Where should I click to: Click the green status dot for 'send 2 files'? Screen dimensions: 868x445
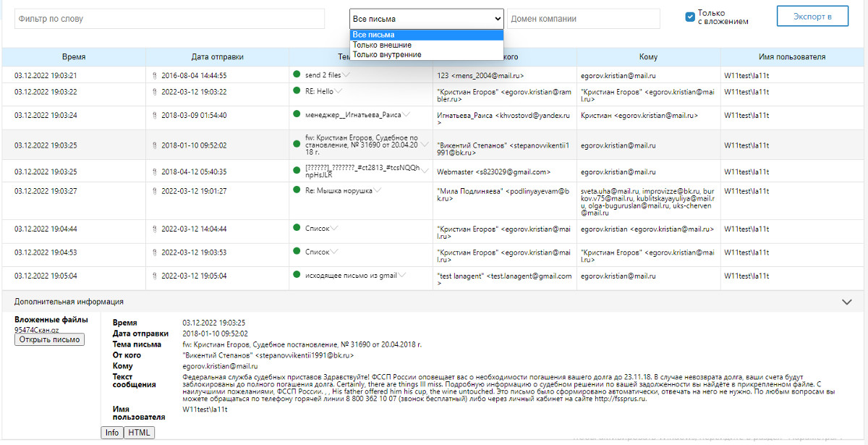click(x=297, y=74)
